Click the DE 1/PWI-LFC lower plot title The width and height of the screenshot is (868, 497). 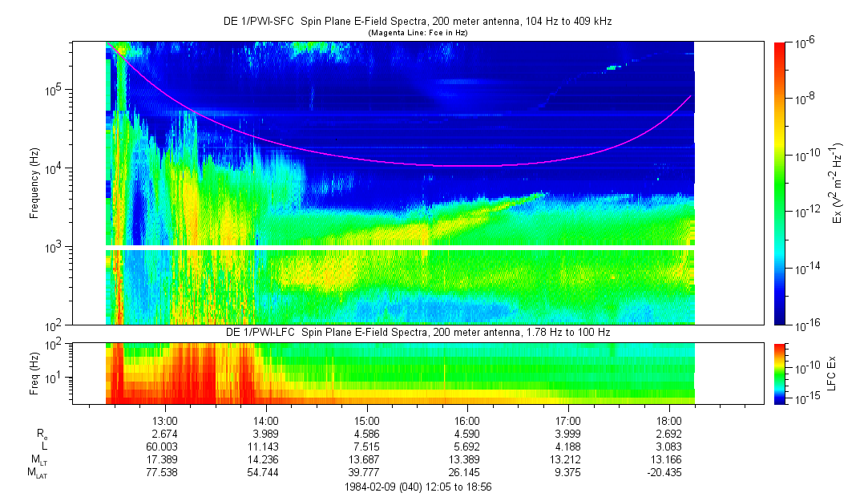[417, 332]
